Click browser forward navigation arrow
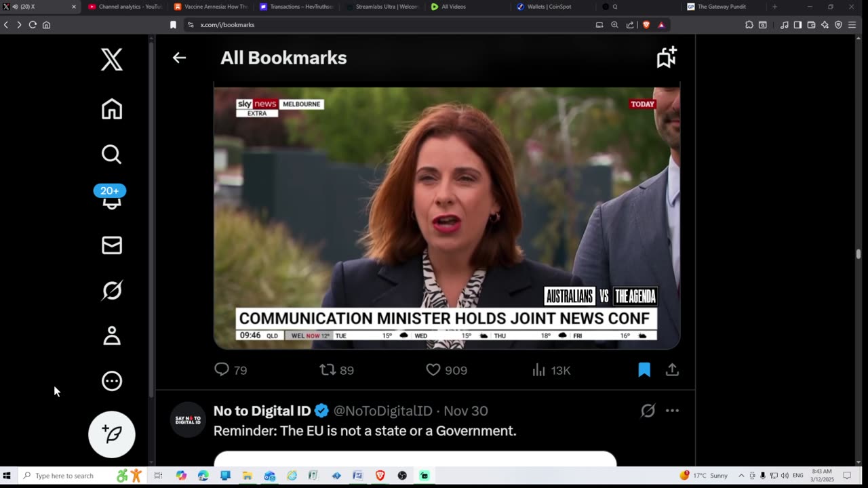This screenshot has width=868, height=488. (19, 24)
